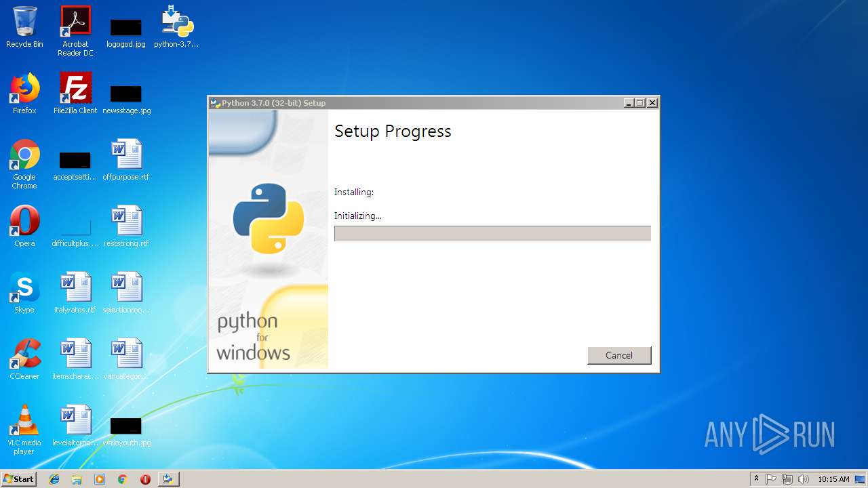Open the Action Center flag icon

(x=771, y=479)
